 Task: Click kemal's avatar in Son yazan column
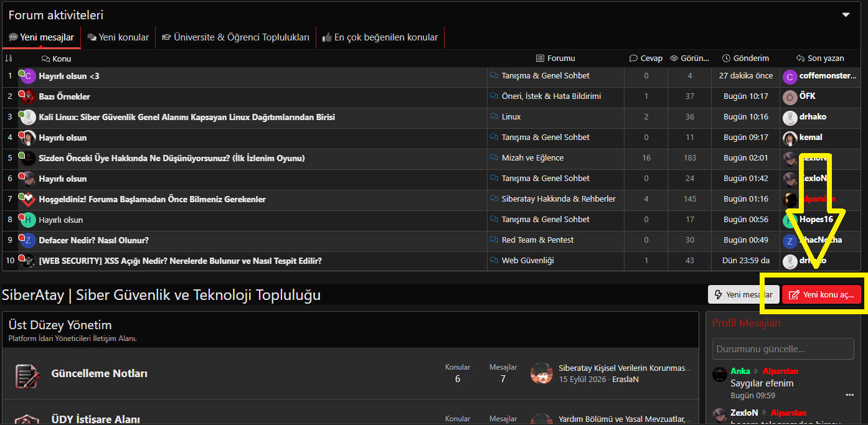[790, 139]
